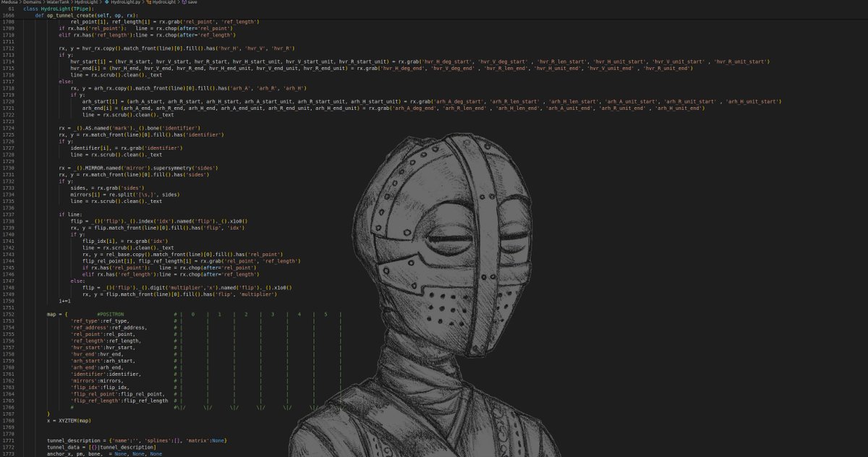Click the tunnel_description assignment line
Screen dimensions: 868x457
tap(137, 440)
